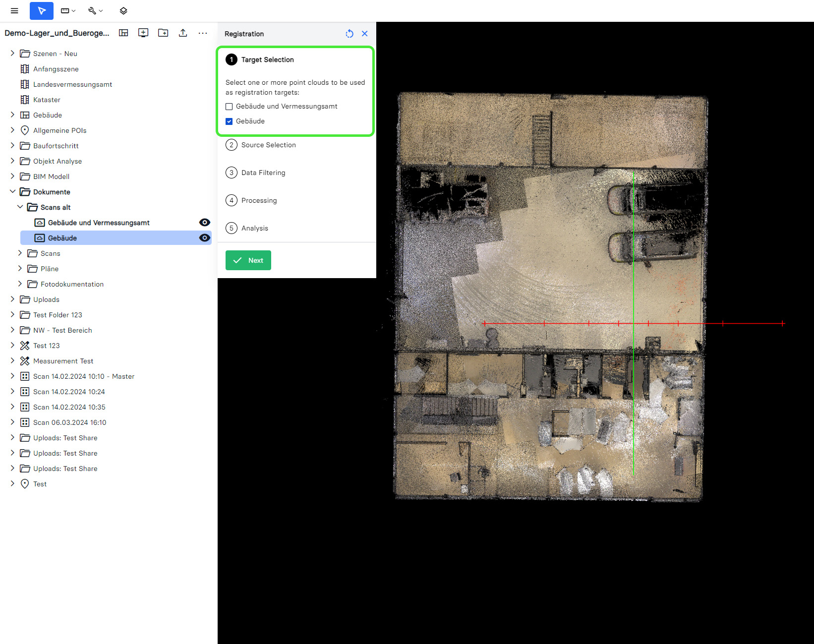Close the Registration panel

coord(365,34)
